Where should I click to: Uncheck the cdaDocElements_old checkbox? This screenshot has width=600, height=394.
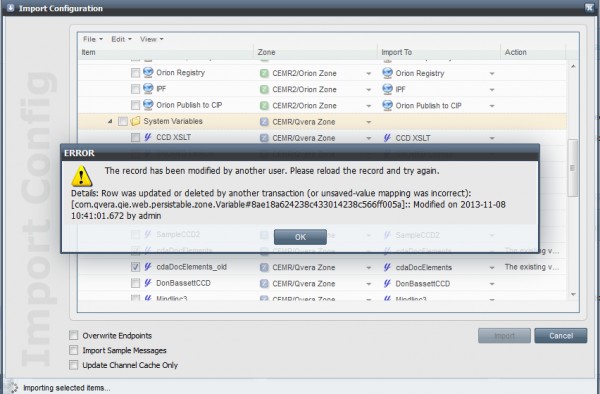pyautogui.click(x=135, y=267)
